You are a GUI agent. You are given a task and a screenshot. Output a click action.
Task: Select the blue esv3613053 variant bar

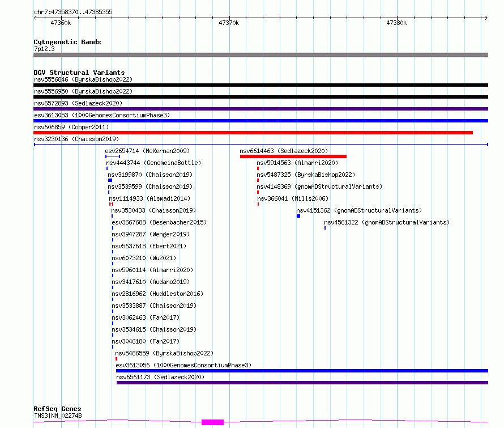point(260,121)
